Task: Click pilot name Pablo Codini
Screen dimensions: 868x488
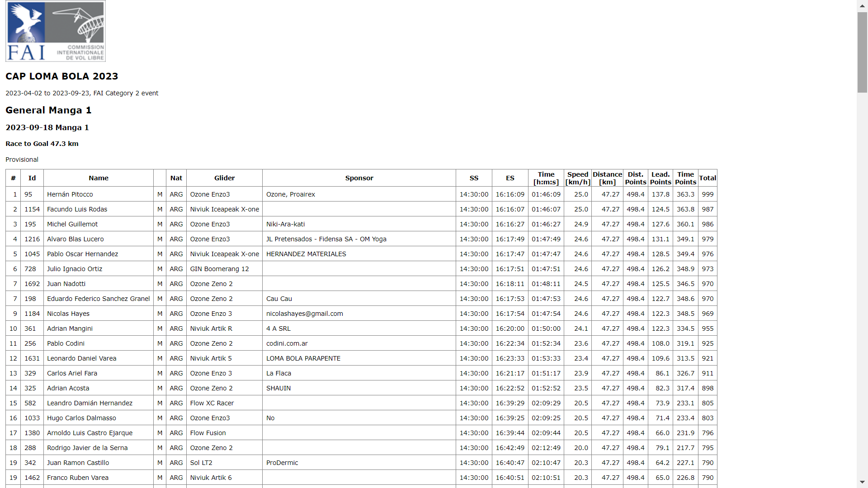Action: pyautogui.click(x=66, y=343)
